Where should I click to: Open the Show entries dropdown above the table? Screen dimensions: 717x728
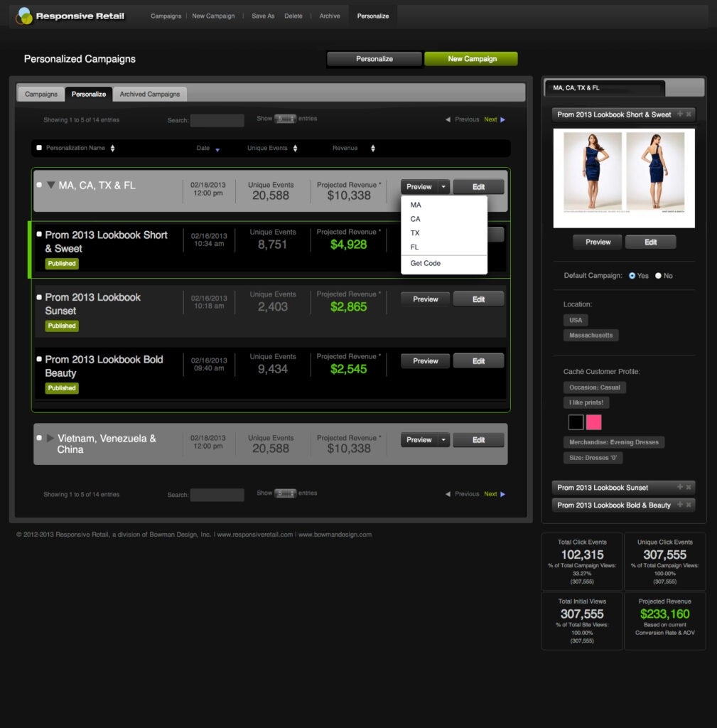tap(285, 119)
